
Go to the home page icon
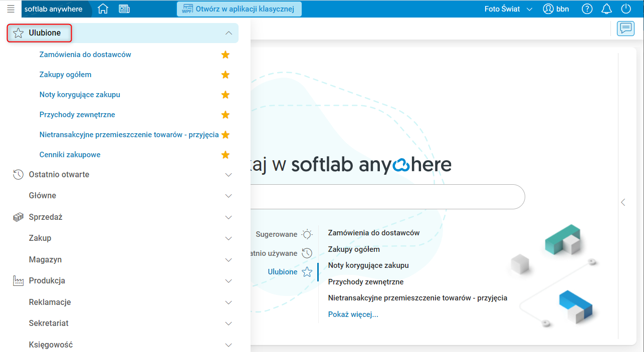(x=103, y=9)
